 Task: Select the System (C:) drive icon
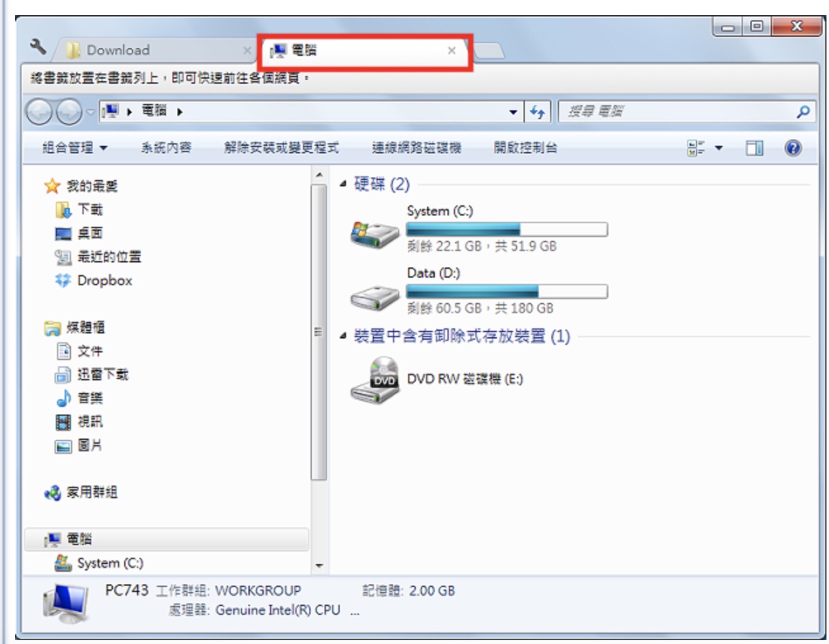point(375,235)
